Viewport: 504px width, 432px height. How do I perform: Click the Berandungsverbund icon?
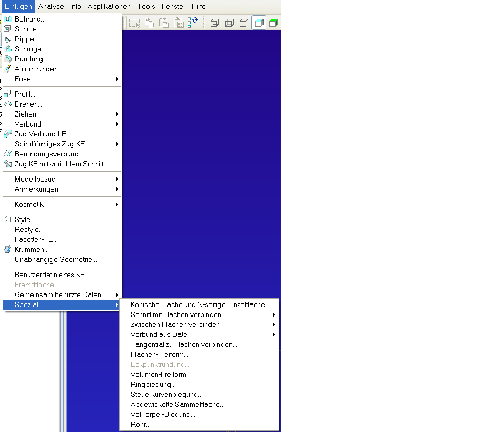pos(8,154)
